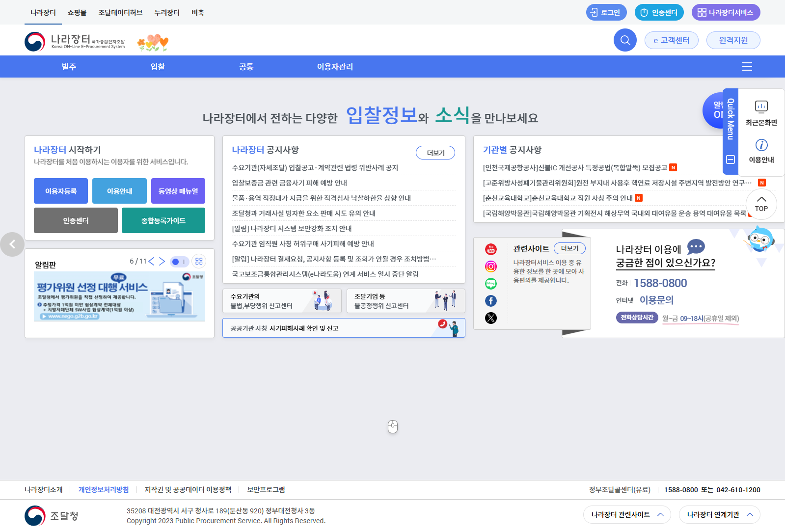Click the e-고객센터 button
Viewport: 785px width, 532px height.
coord(671,40)
